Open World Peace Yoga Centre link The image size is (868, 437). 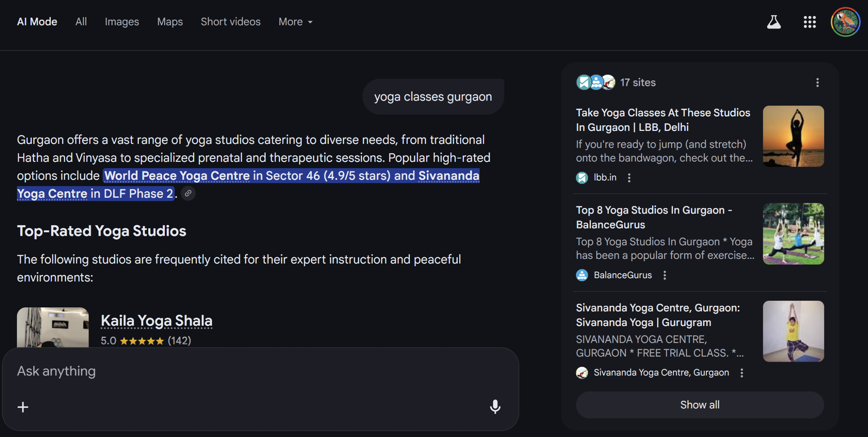[x=177, y=176]
